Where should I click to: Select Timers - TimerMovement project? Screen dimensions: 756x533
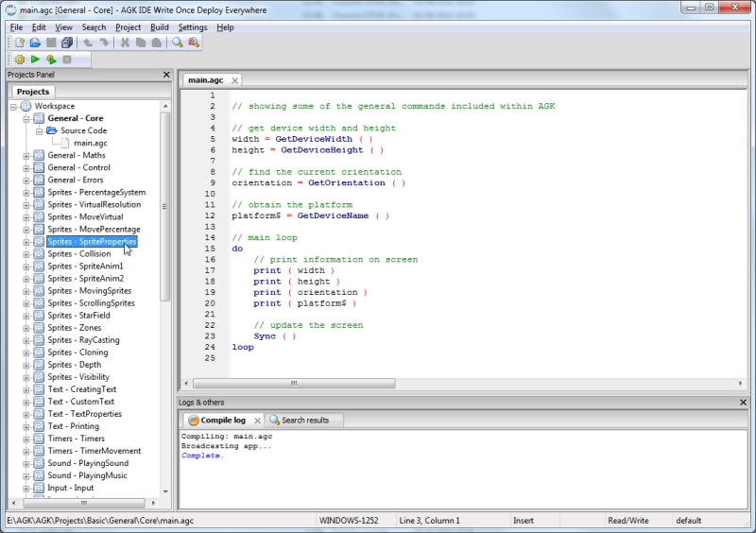tap(94, 451)
